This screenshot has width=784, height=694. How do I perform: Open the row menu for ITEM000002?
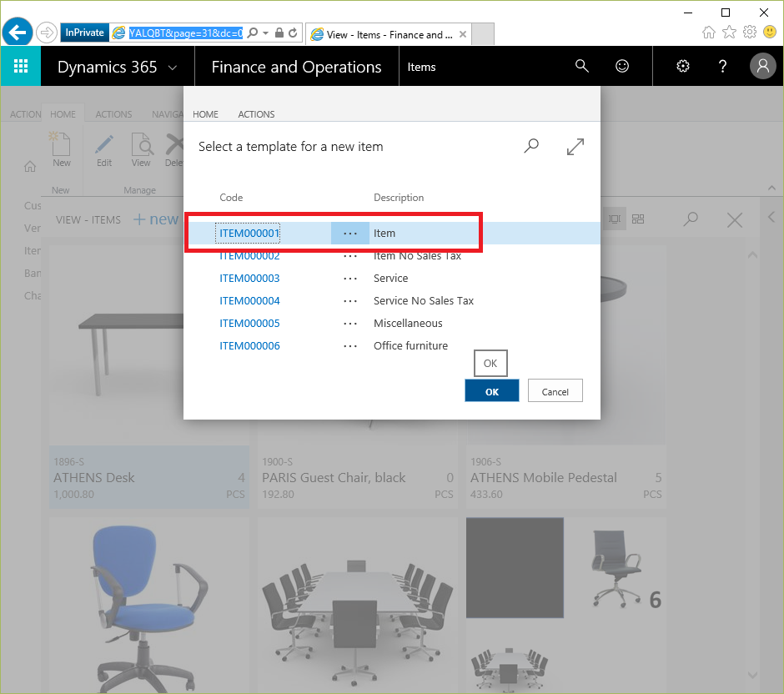[x=350, y=256]
